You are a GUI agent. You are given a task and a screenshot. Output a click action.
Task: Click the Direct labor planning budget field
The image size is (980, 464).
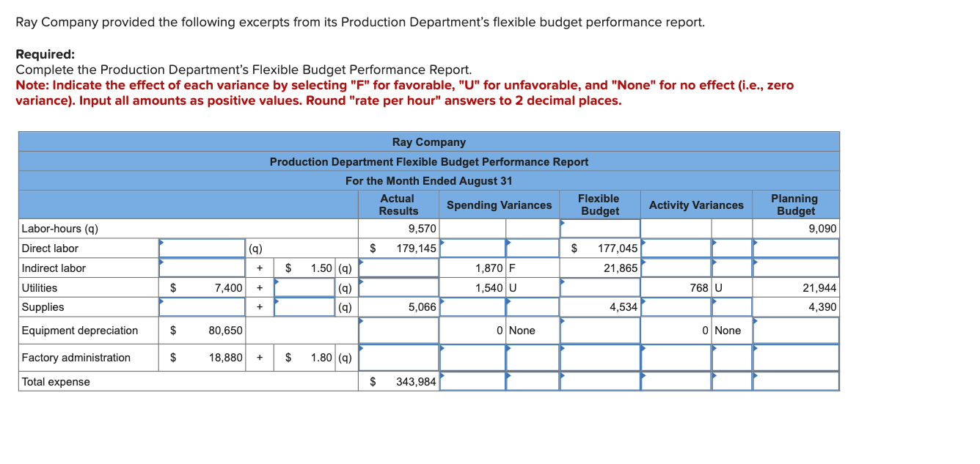point(796,248)
